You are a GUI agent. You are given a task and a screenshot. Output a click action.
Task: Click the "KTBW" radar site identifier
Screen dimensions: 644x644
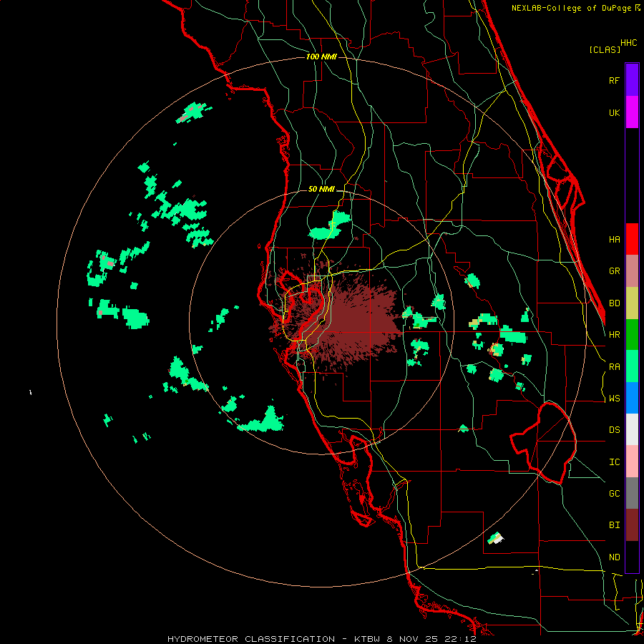click(x=367, y=639)
